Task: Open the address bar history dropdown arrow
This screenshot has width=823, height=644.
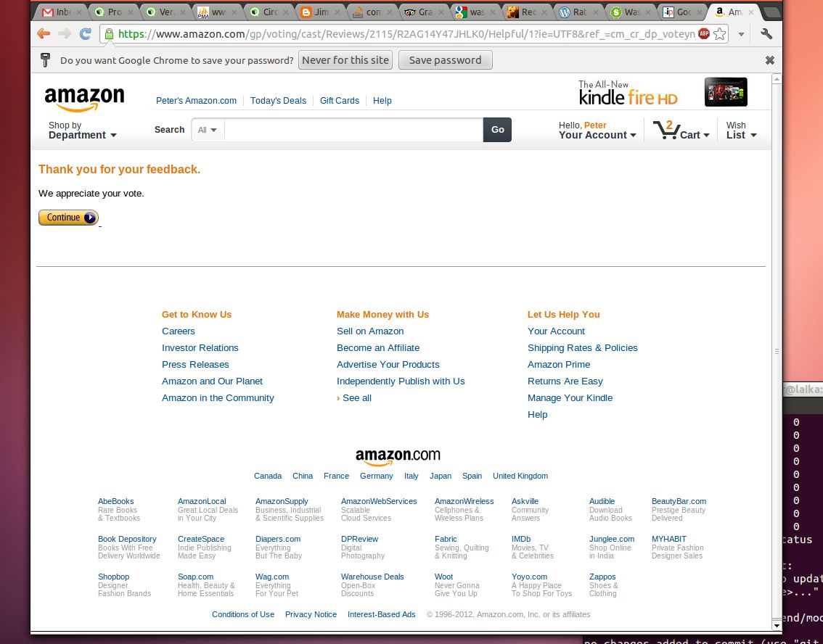Action: pos(741,34)
